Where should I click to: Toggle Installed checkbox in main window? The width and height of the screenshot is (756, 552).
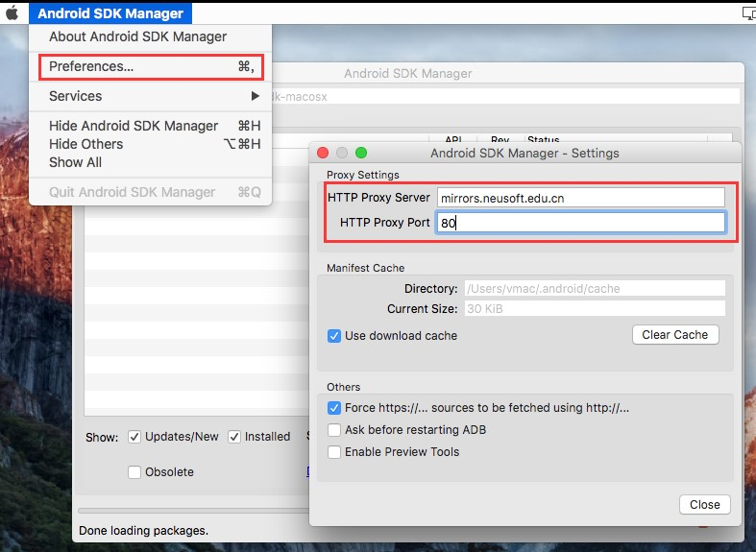click(234, 437)
